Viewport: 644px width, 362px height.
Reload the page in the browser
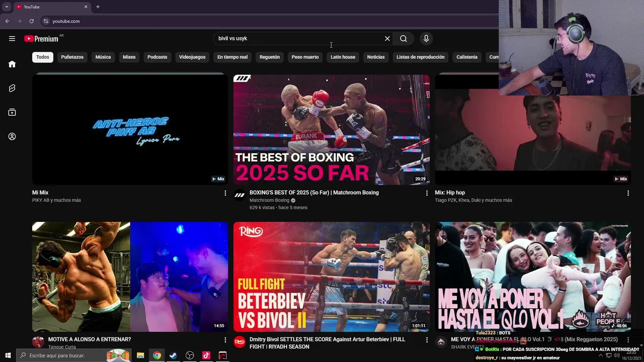click(x=31, y=21)
